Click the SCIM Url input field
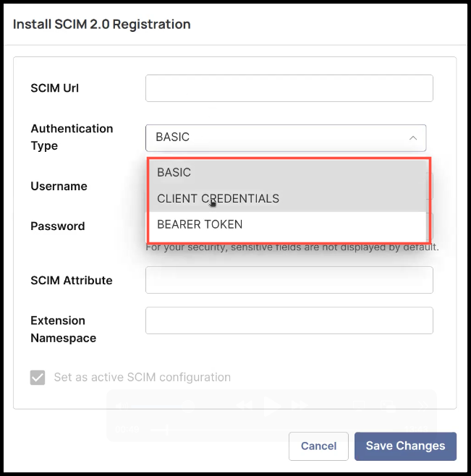 point(289,88)
